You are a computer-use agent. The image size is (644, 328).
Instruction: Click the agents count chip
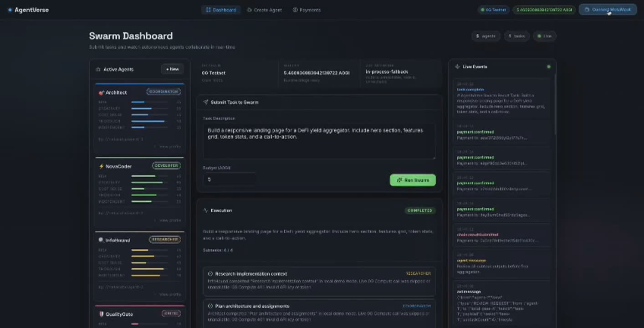486,36
